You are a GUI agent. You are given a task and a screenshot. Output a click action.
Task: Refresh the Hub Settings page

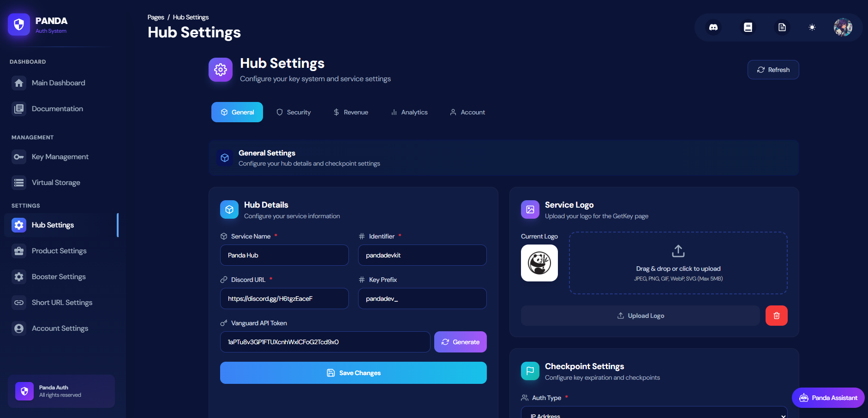pyautogui.click(x=773, y=70)
